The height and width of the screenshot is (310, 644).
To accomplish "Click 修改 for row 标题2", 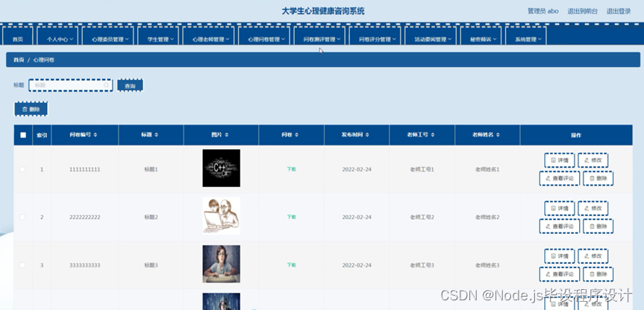I will [x=593, y=209].
